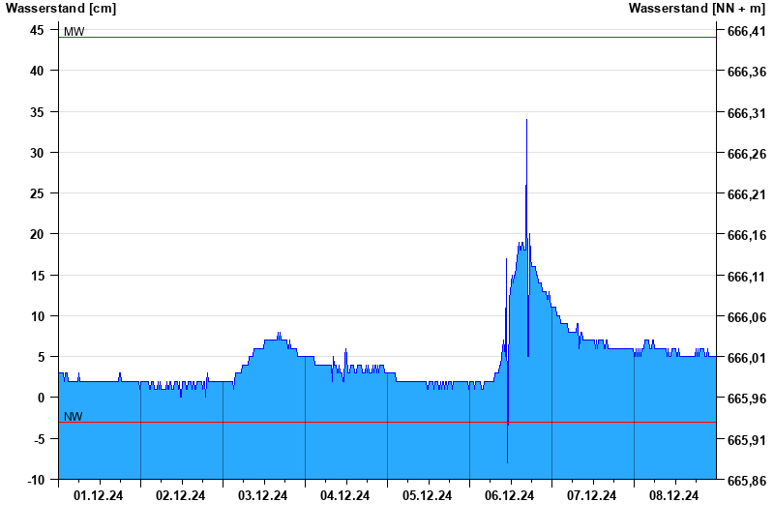
Task: Click the '01.12.24' date label
Action: (99, 495)
